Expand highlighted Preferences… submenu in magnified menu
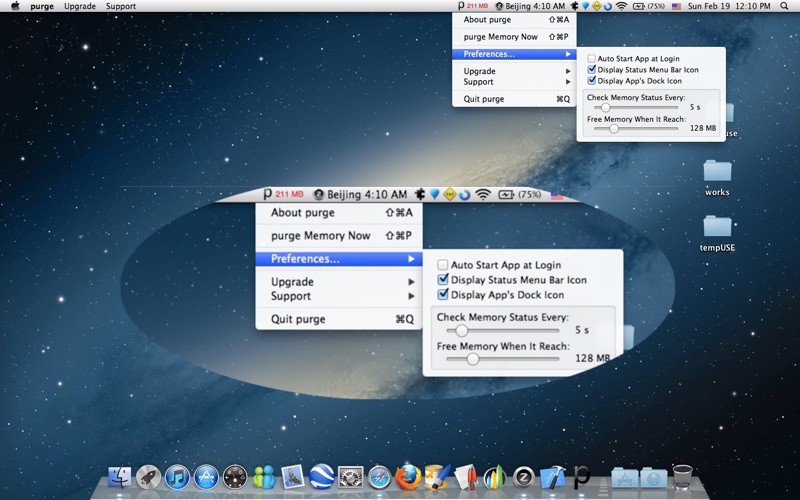Image resolution: width=800 pixels, height=500 pixels. coord(339,259)
